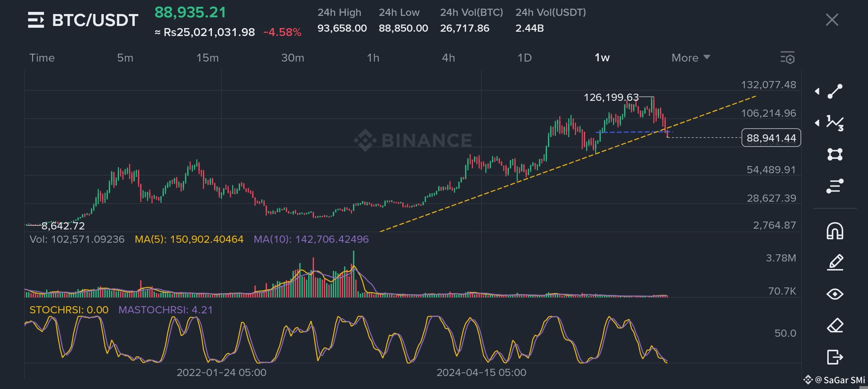Viewport: 868px width, 389px height.
Task: Open the More timeframes dropdown
Action: coord(691,58)
